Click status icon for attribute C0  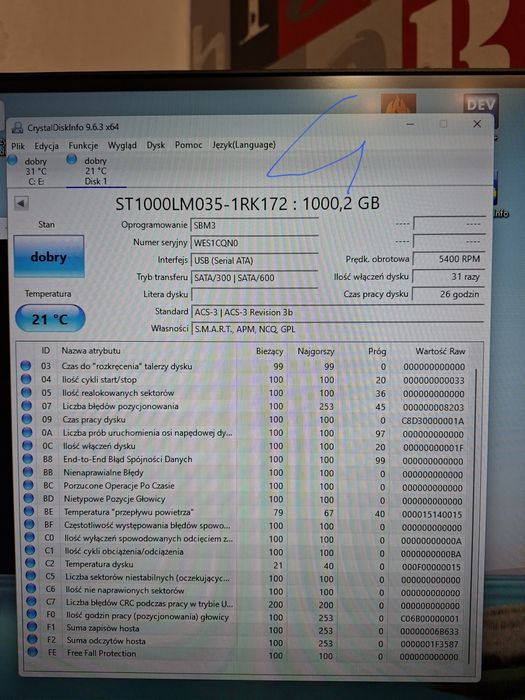(x=29, y=538)
